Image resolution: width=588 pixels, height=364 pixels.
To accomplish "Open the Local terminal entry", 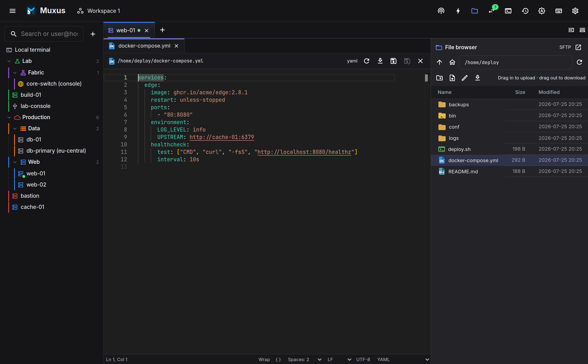I will click(52, 50).
